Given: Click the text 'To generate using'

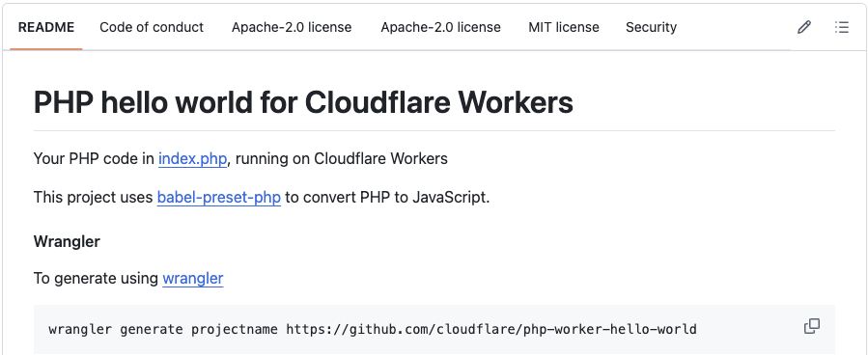Looking at the screenshot, I should click(x=96, y=278).
